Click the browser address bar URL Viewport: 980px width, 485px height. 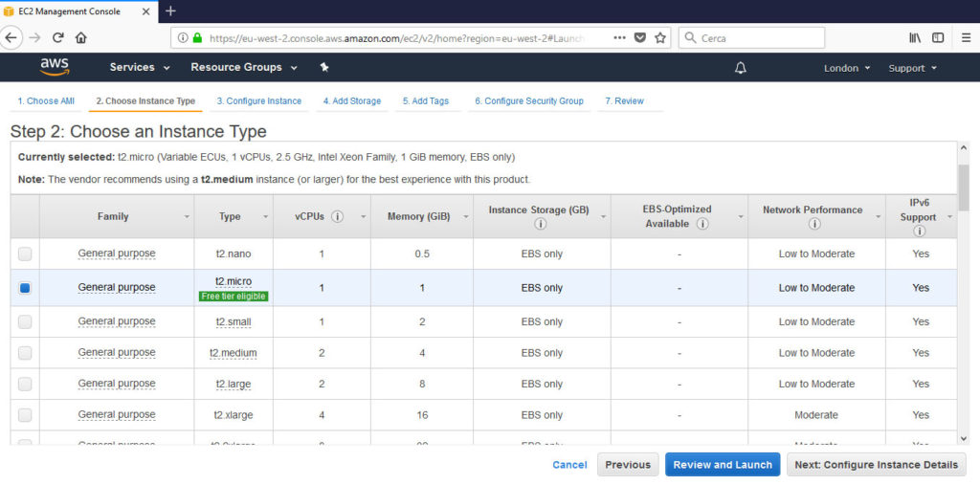(x=396, y=38)
